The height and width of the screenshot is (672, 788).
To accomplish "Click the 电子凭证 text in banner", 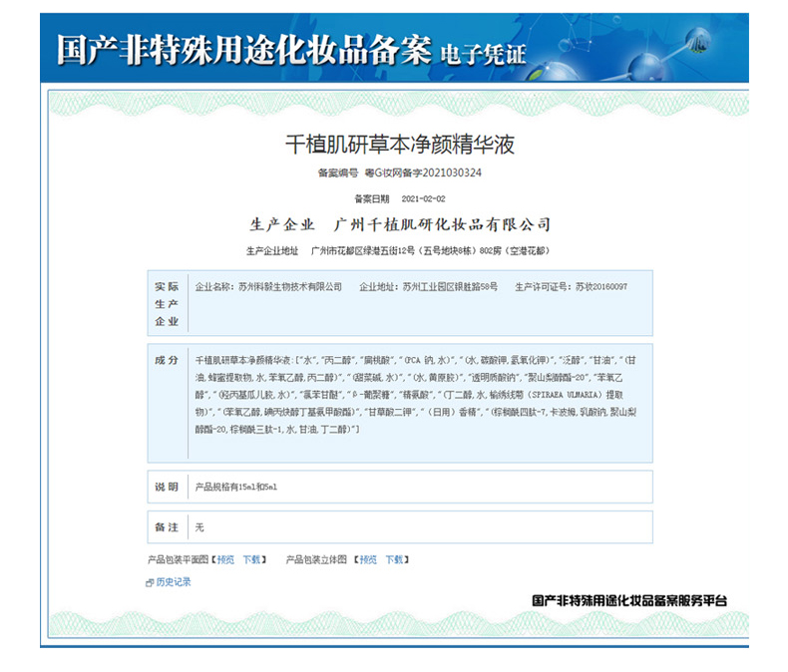I will [484, 54].
